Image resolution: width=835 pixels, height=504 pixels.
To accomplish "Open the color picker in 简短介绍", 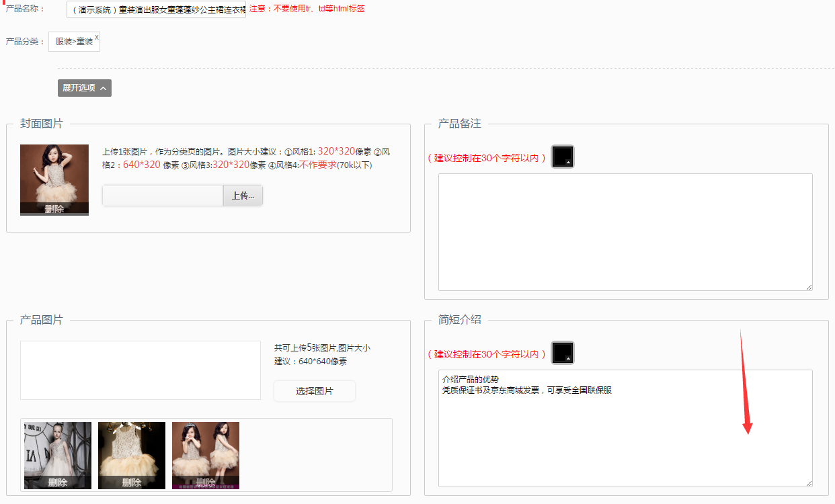I will tap(563, 353).
